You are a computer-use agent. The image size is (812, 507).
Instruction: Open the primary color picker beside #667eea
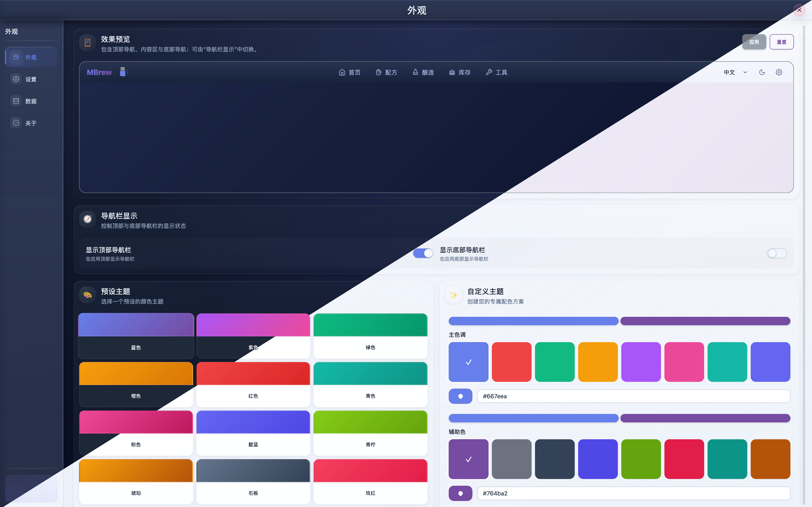tap(460, 396)
